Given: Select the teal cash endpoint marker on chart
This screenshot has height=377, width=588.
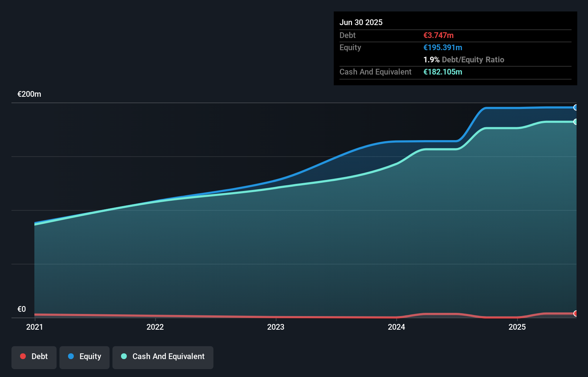Looking at the screenshot, I should 576,121.
